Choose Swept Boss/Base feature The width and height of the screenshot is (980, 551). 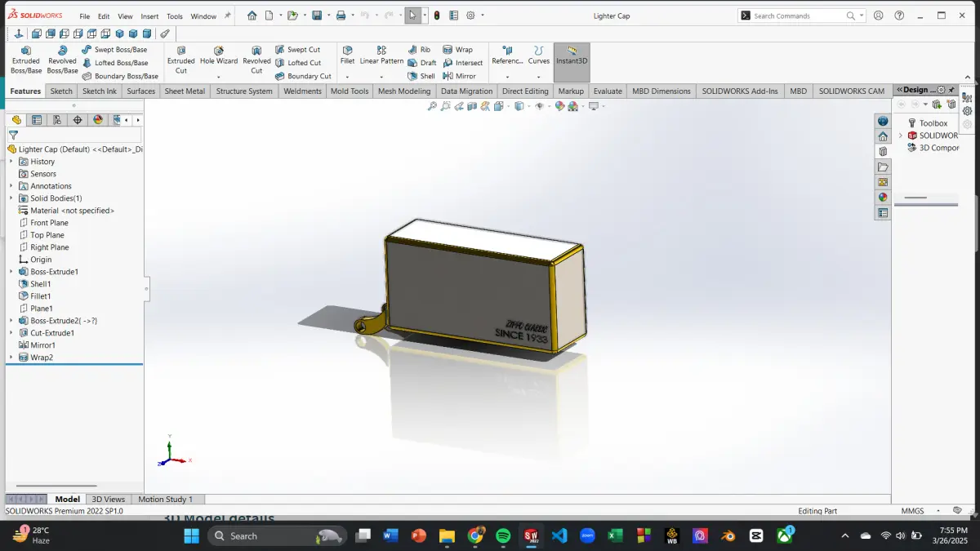tap(114, 50)
